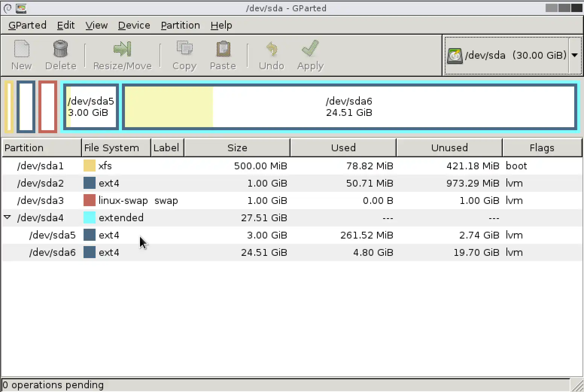Click the yellow xfs color swatch for sda1
The width and height of the screenshot is (584, 392).
[x=89, y=166]
